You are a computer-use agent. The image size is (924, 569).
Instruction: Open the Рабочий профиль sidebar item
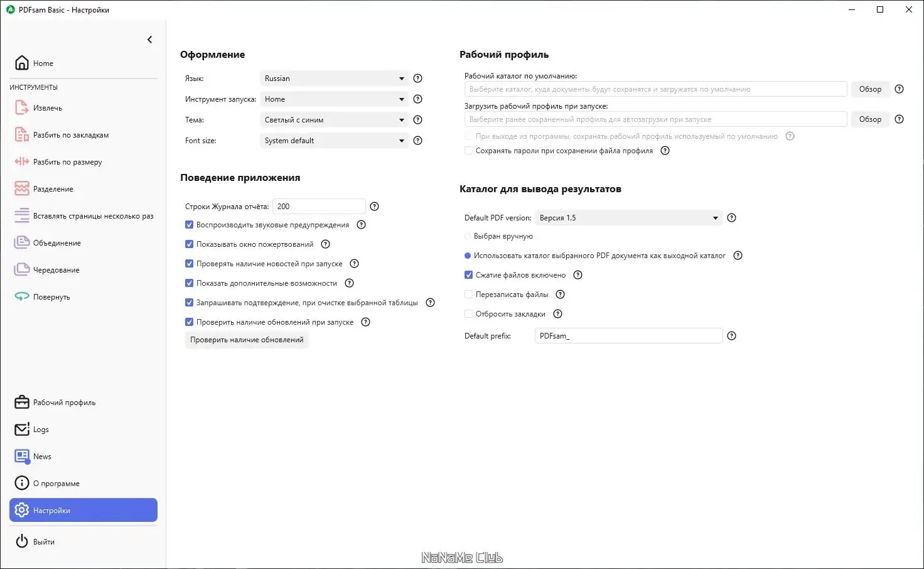(64, 403)
